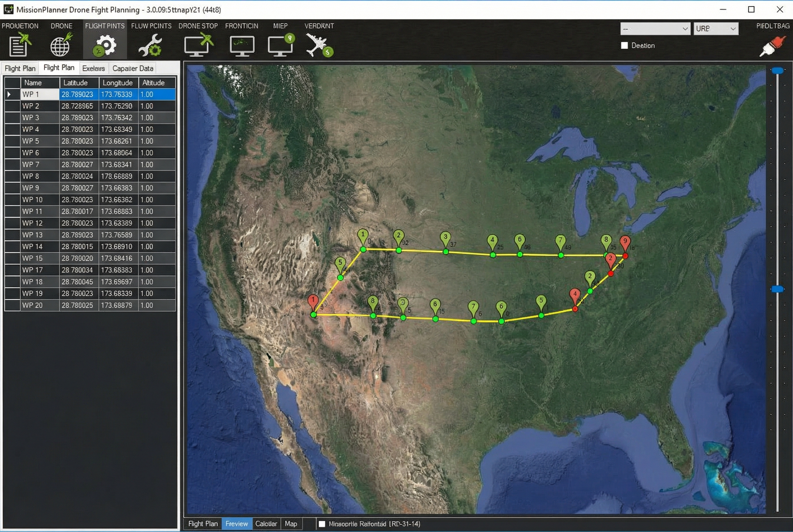
Task: Click the Calollar button below map
Action: coord(266,524)
